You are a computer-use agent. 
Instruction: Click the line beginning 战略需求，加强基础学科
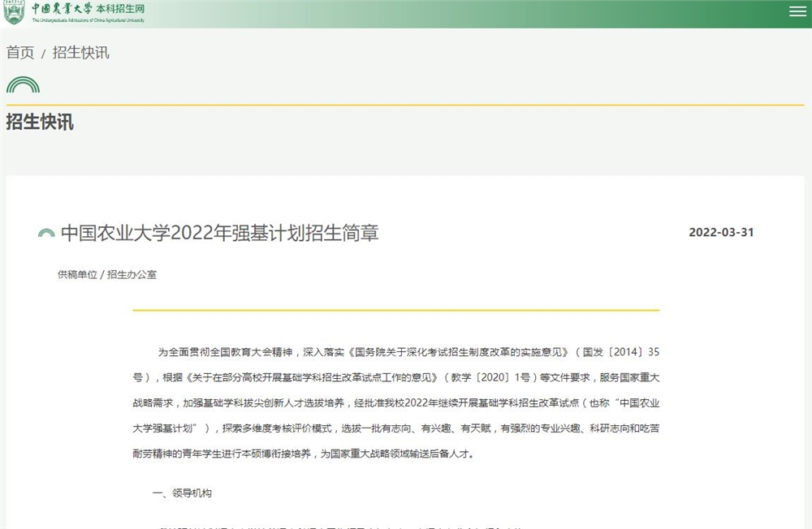396,402
